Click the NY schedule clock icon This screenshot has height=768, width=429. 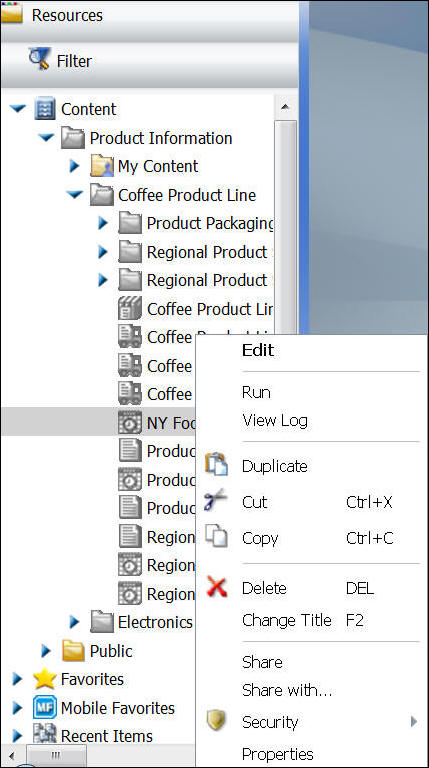click(x=130, y=422)
